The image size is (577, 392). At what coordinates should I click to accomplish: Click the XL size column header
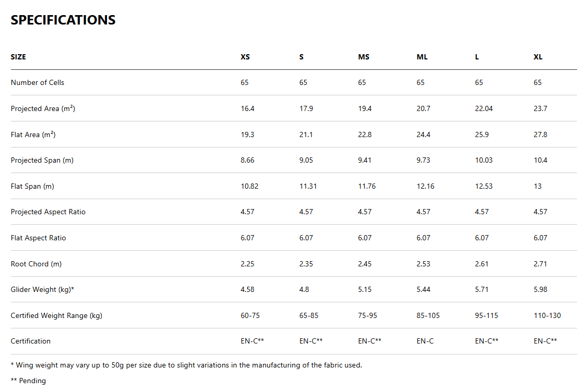538,57
